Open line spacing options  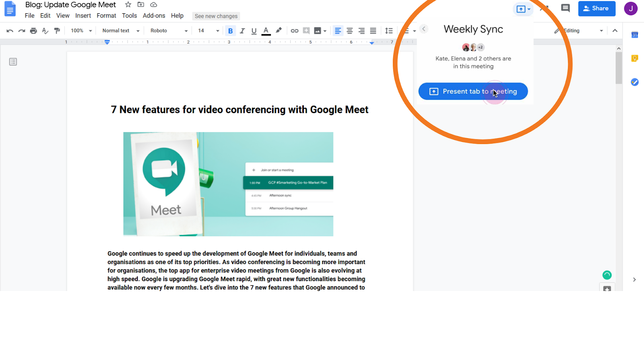389,31
